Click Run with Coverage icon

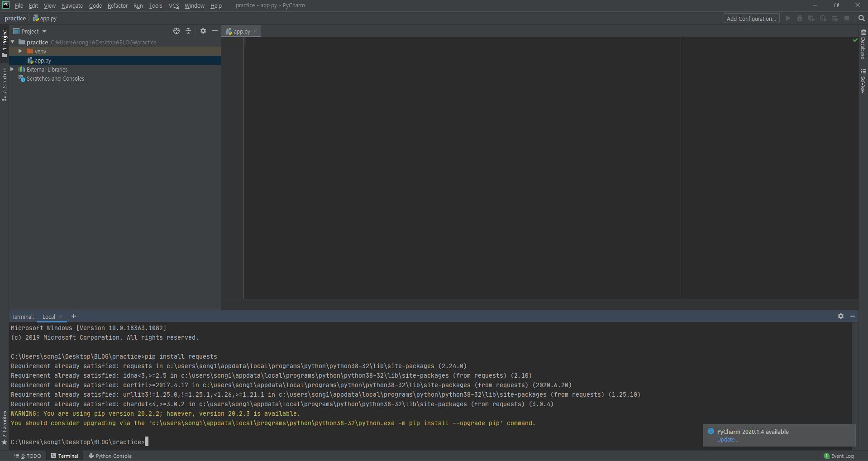point(811,19)
